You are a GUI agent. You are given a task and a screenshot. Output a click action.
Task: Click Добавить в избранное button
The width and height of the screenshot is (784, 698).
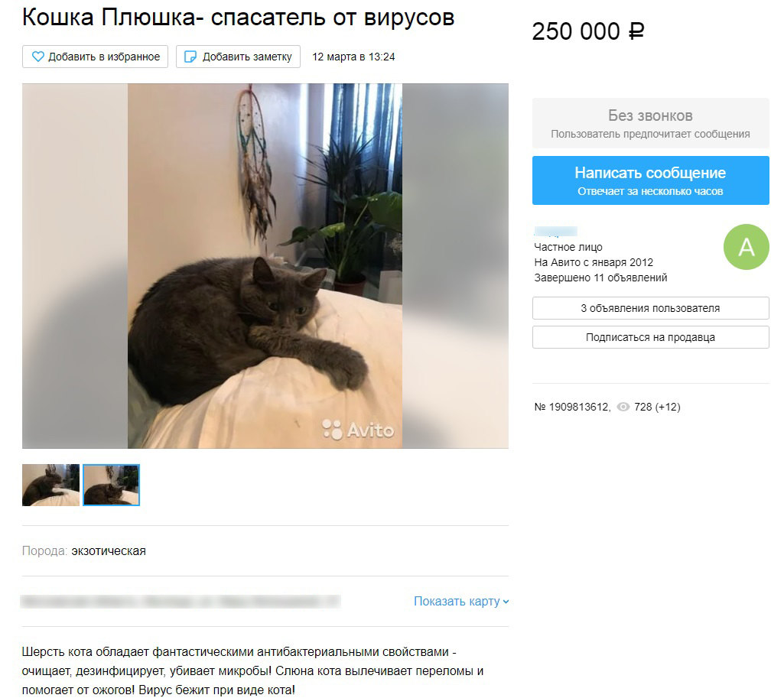point(95,57)
